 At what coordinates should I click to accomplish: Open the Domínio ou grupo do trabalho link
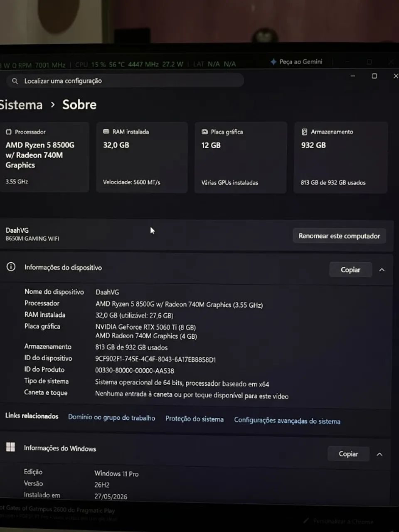[111, 418]
